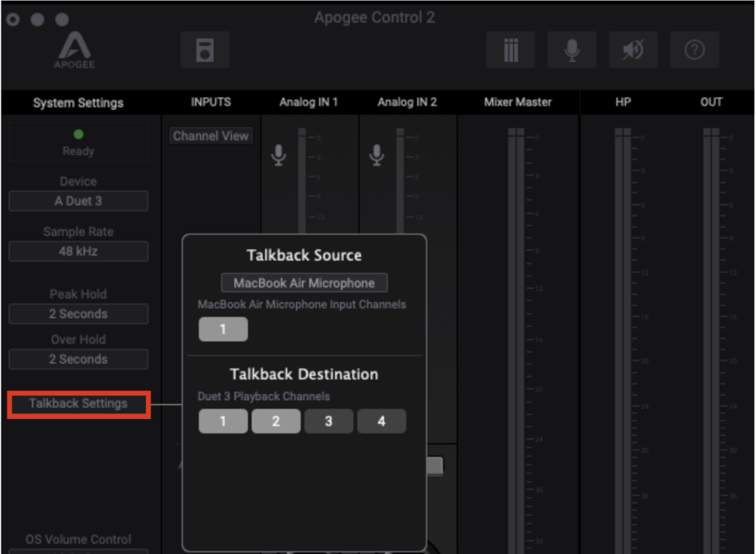Select MacBook Air Microphone as talkback source
This screenshot has height=554, width=756.
[303, 283]
